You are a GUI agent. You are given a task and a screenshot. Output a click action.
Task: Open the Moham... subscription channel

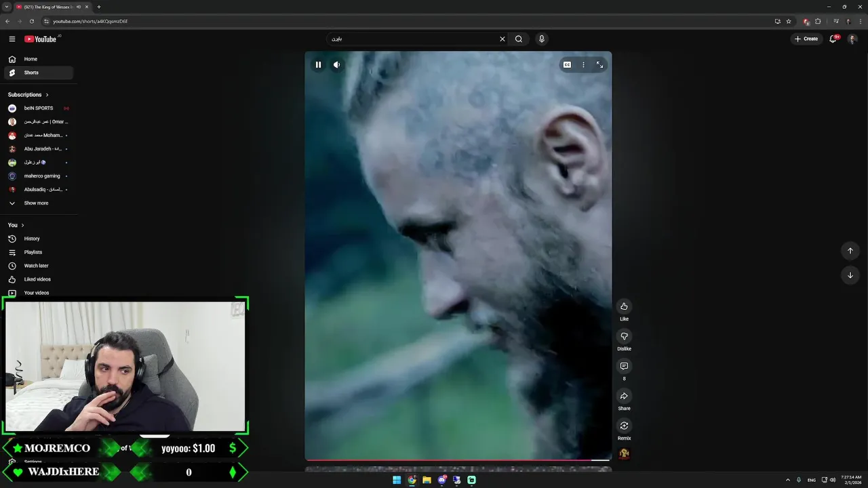pyautogui.click(x=39, y=136)
